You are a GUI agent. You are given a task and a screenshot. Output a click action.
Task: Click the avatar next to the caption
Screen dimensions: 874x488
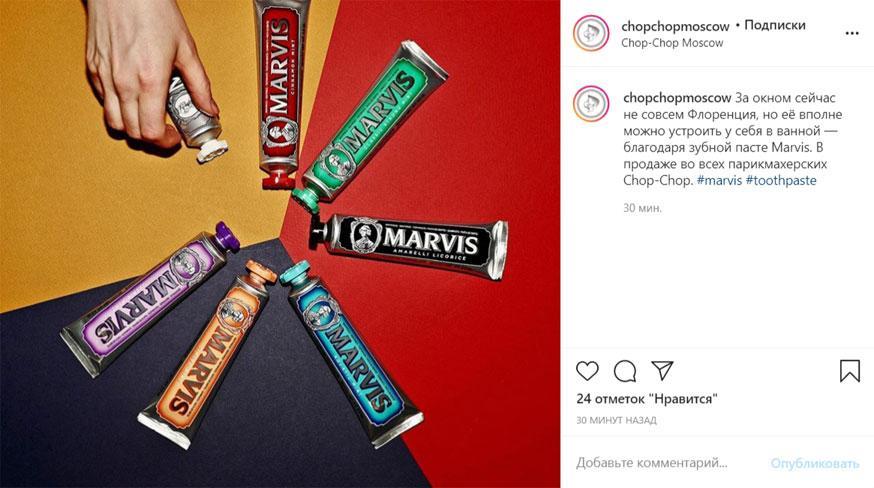(591, 104)
